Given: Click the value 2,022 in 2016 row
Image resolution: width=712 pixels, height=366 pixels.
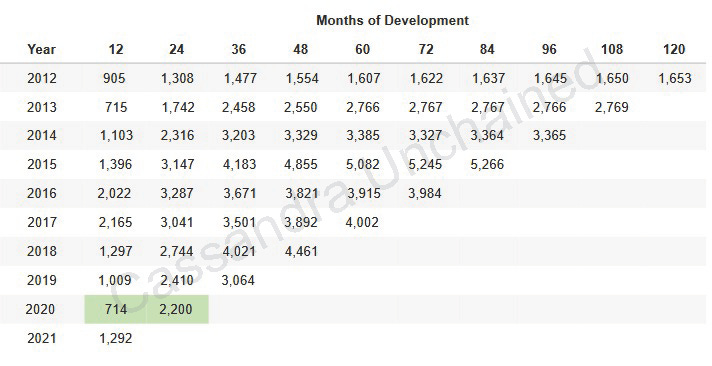Looking at the screenshot, I should pyautogui.click(x=114, y=193).
